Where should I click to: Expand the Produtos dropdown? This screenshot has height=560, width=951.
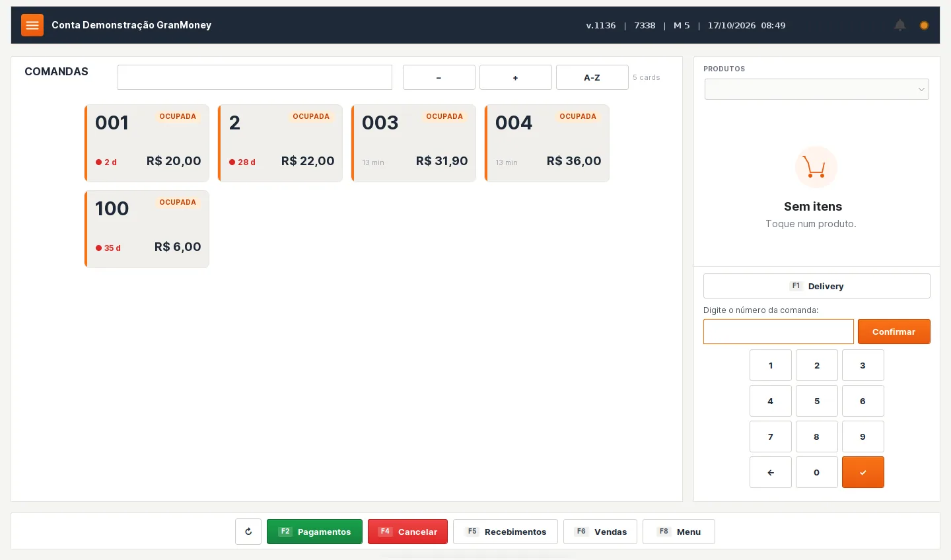tap(817, 89)
